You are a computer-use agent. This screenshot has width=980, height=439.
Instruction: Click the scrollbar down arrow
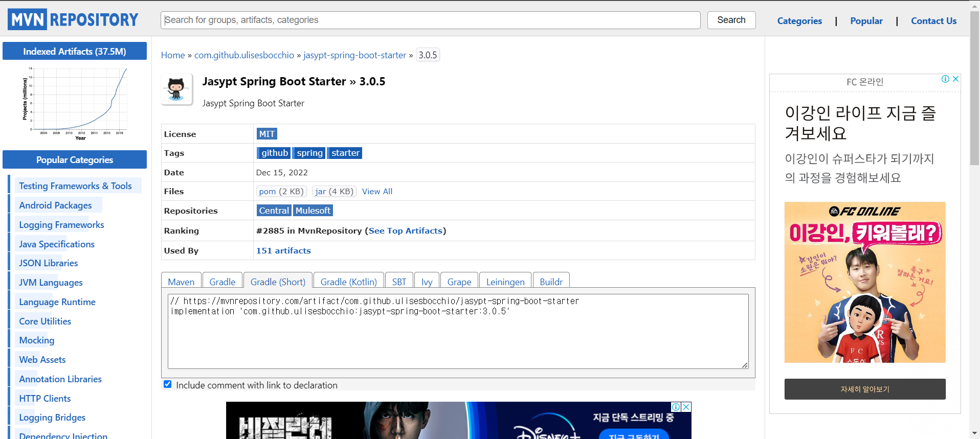tap(975, 434)
